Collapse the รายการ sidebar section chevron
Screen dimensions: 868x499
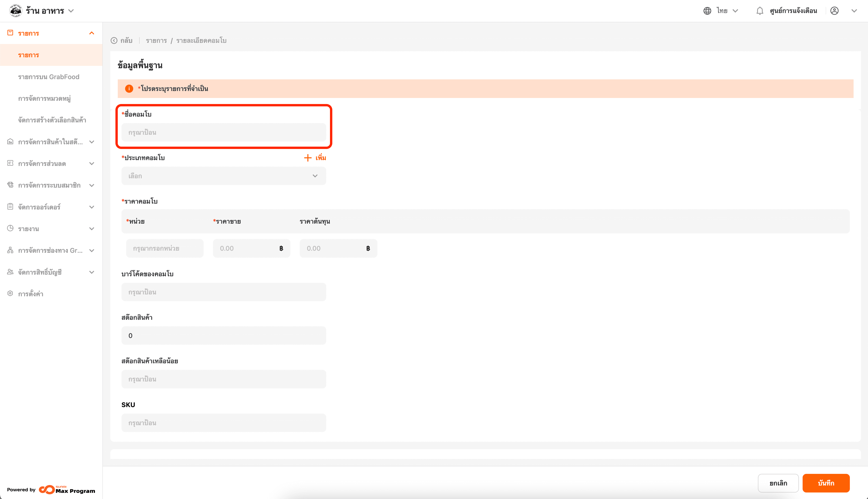tap(91, 33)
